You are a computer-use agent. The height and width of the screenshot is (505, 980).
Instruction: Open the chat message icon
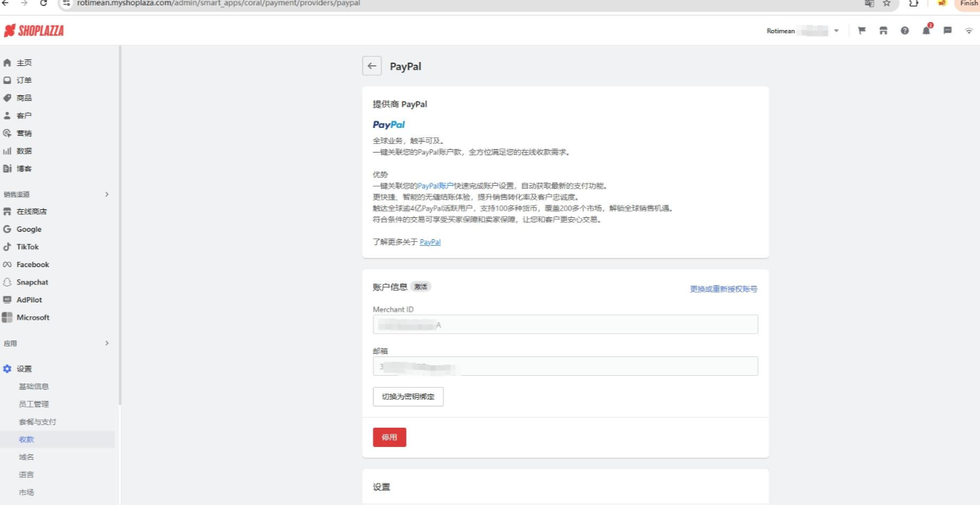pyautogui.click(x=947, y=31)
